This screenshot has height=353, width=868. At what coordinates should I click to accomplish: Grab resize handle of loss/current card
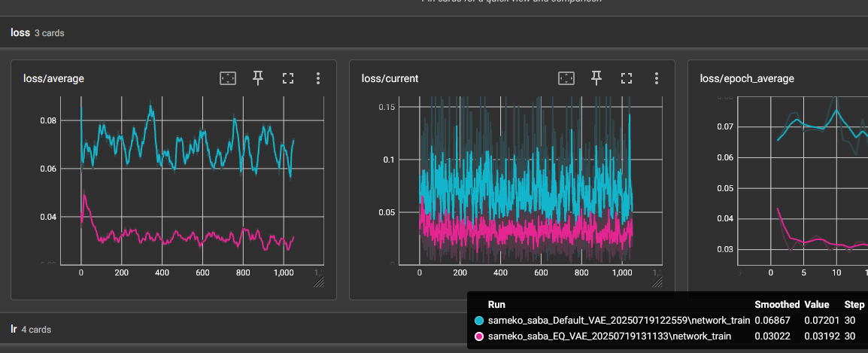pos(657,282)
